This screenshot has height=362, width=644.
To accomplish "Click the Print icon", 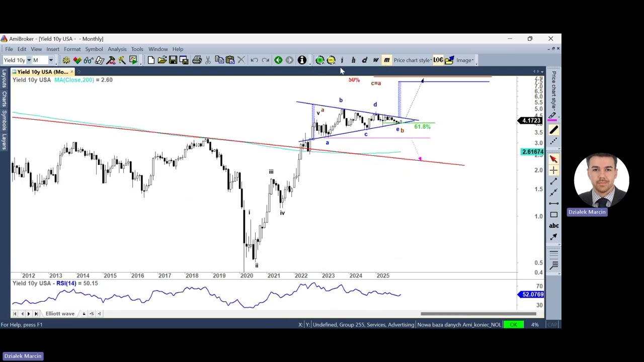I will pyautogui.click(x=197, y=60).
